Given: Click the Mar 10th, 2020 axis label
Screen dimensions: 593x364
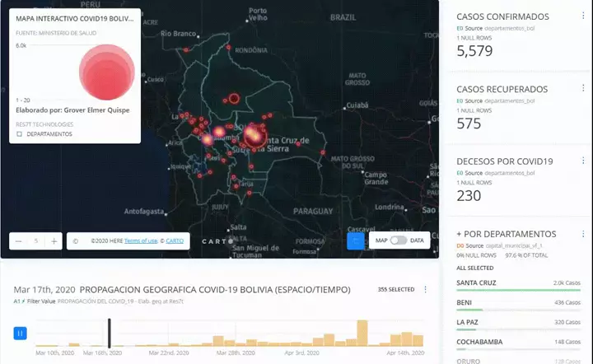Looking at the screenshot, I should coord(55,352).
